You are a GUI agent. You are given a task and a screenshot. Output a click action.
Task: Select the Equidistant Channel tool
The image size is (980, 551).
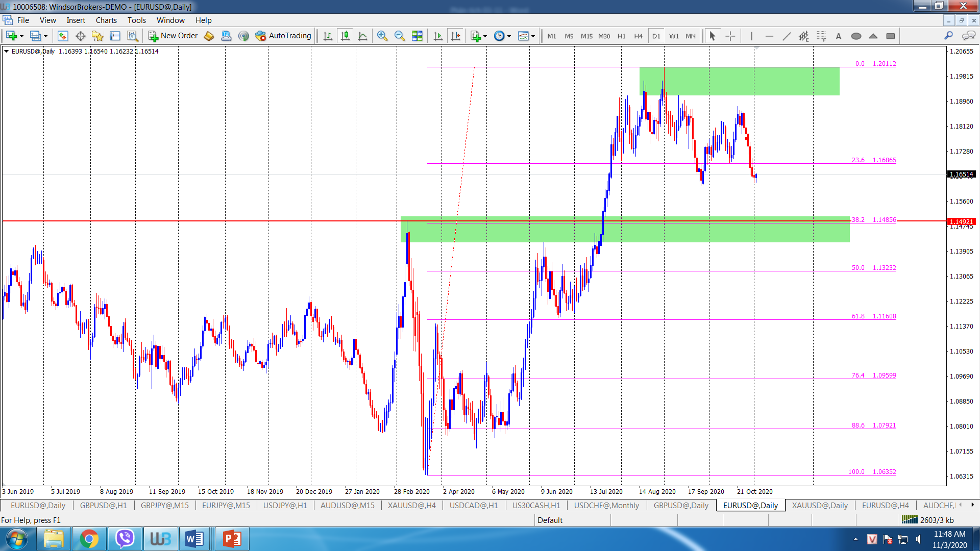coord(804,36)
